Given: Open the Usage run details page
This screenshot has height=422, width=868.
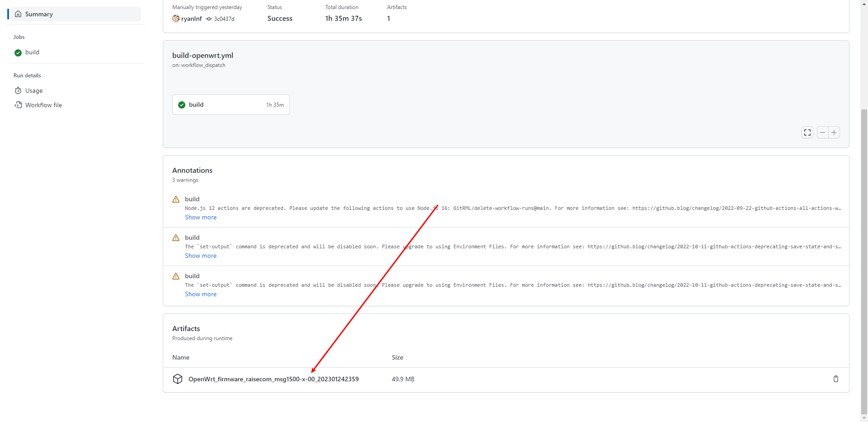Looking at the screenshot, I should pyautogui.click(x=34, y=90).
